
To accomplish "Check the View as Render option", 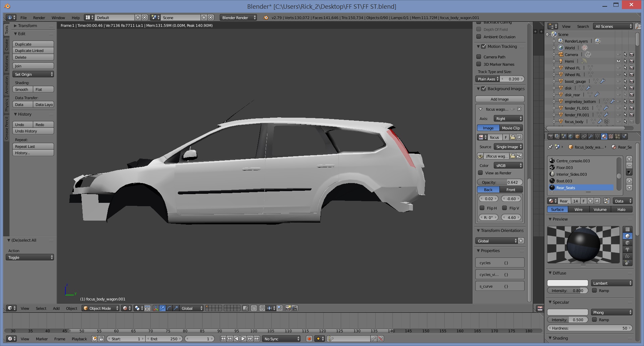I will click(x=481, y=173).
